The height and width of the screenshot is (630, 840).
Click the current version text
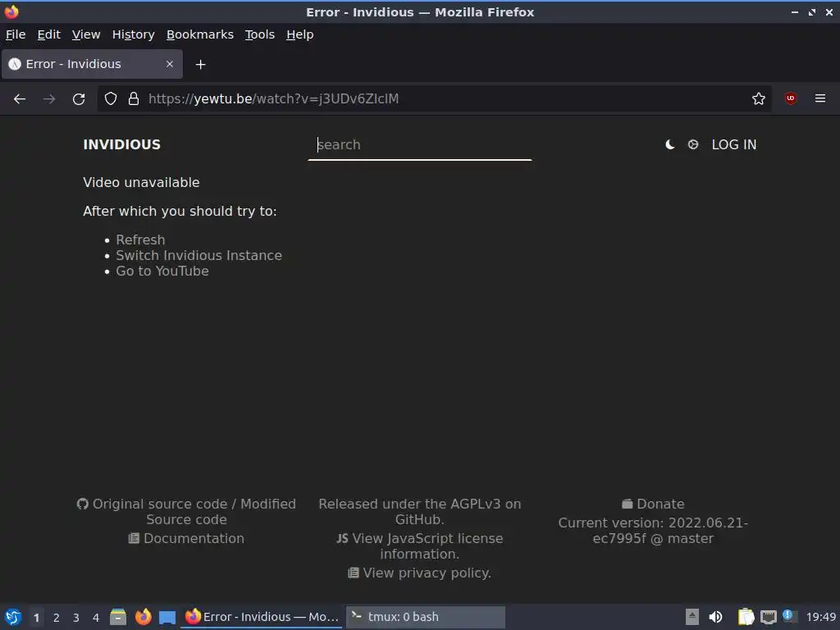pos(653,531)
